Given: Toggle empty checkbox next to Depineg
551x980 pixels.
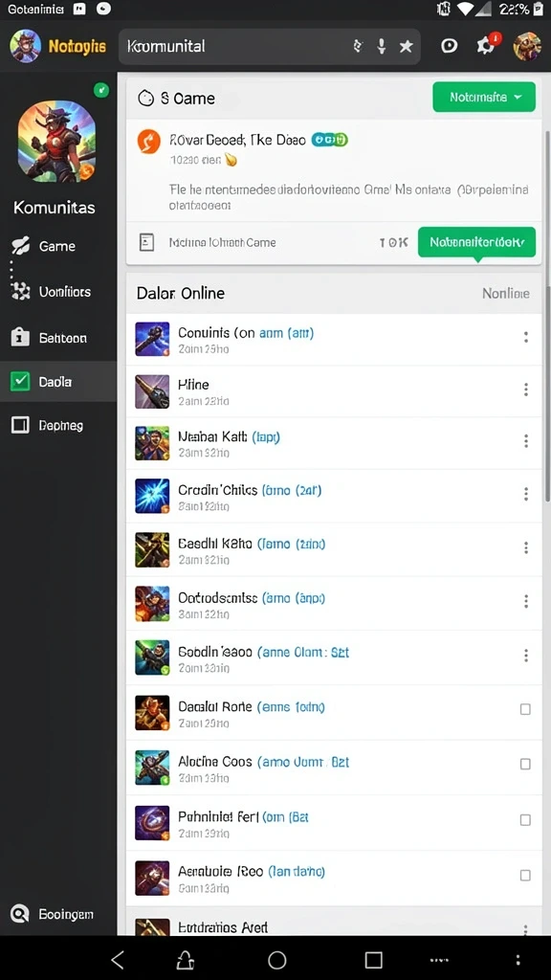Looking at the screenshot, I should (21, 426).
